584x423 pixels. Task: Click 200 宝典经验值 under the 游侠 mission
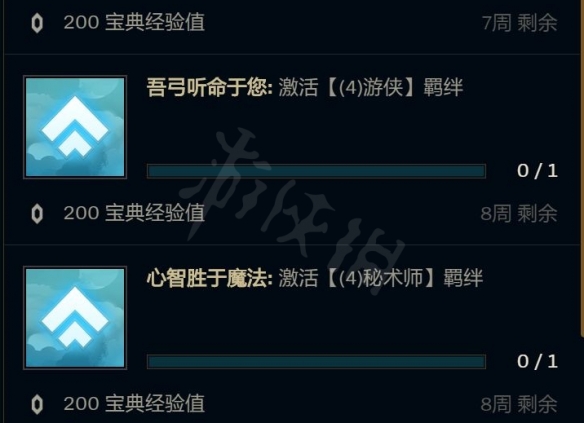tap(134, 213)
